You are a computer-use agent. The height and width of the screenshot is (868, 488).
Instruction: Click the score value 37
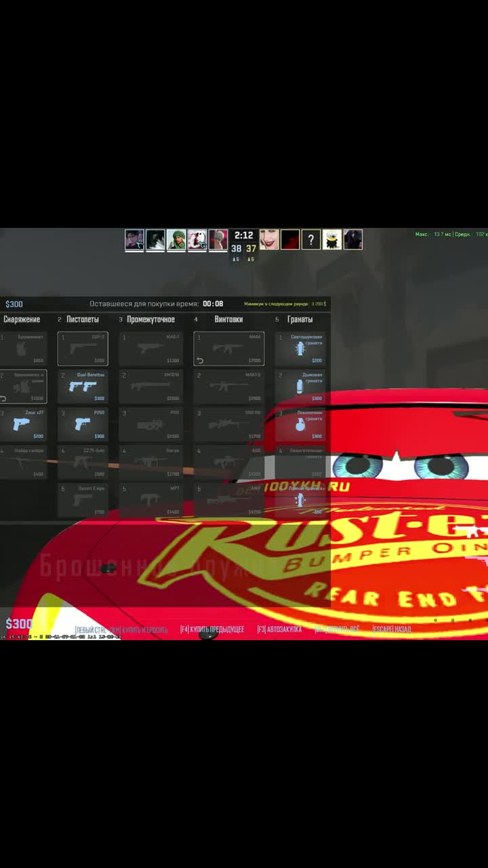click(251, 249)
